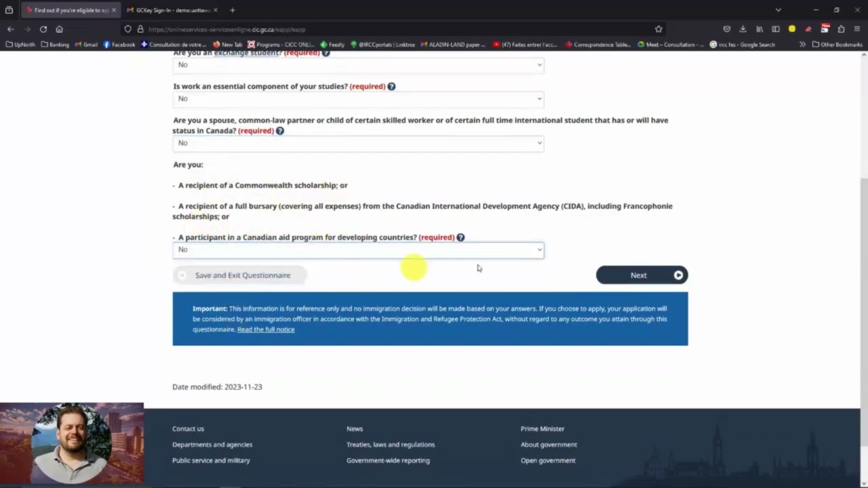Screen dimensions: 868x488
Task: Open About government footer link
Action: 549,445
